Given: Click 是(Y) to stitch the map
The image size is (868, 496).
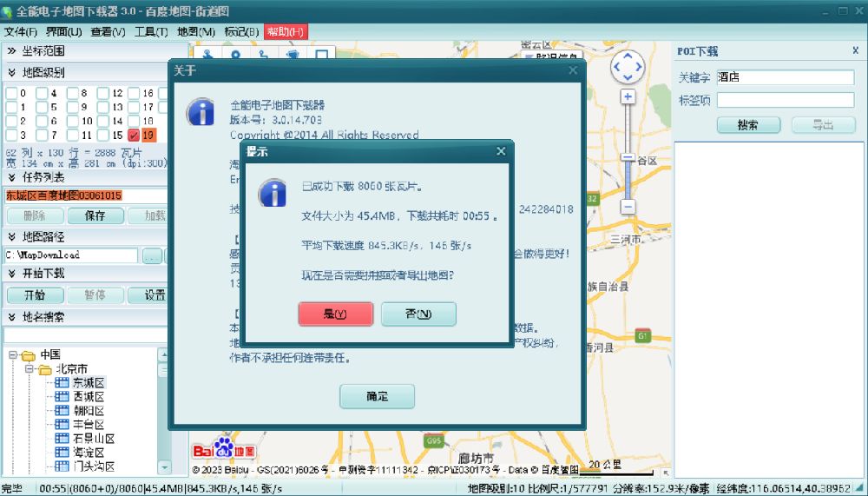Looking at the screenshot, I should tap(335, 314).
